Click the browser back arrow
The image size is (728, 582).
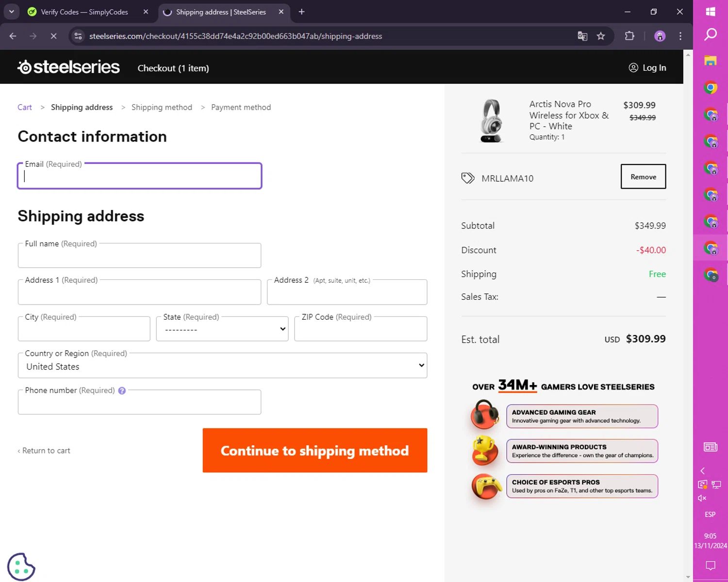pyautogui.click(x=13, y=36)
